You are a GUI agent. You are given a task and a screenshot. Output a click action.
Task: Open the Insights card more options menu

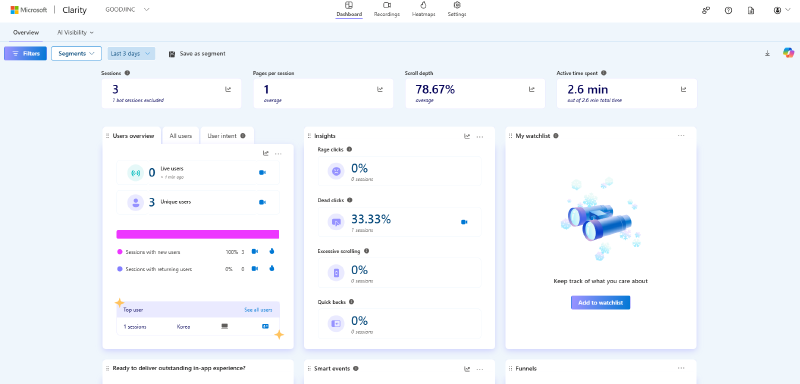point(480,137)
